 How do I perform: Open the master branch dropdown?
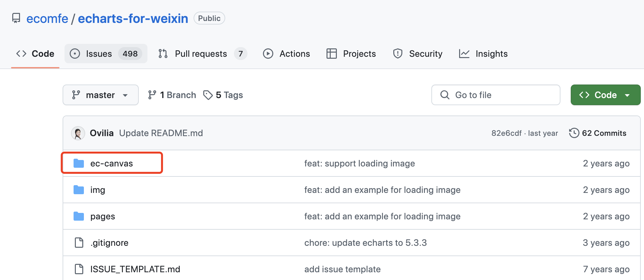101,95
